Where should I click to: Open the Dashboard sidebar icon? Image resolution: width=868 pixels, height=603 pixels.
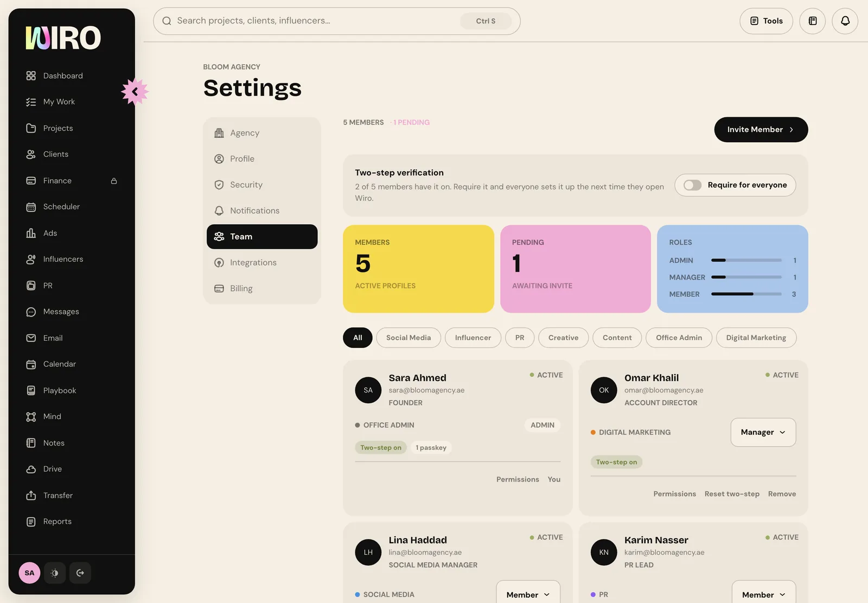(31, 76)
